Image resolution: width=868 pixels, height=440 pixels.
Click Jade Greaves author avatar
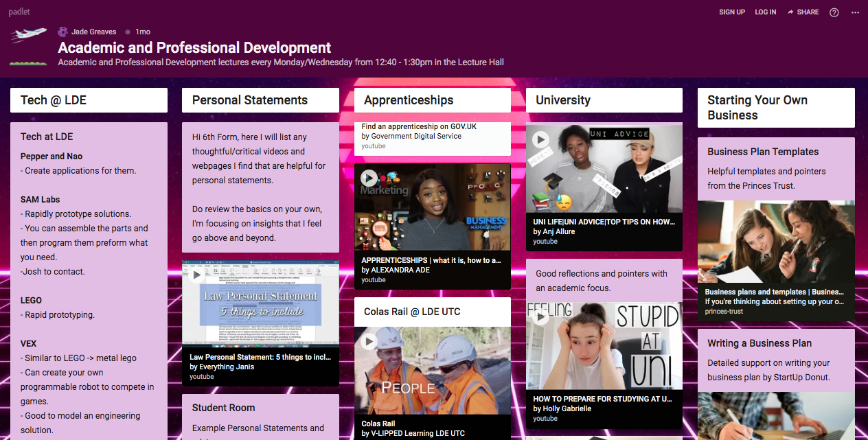click(63, 32)
